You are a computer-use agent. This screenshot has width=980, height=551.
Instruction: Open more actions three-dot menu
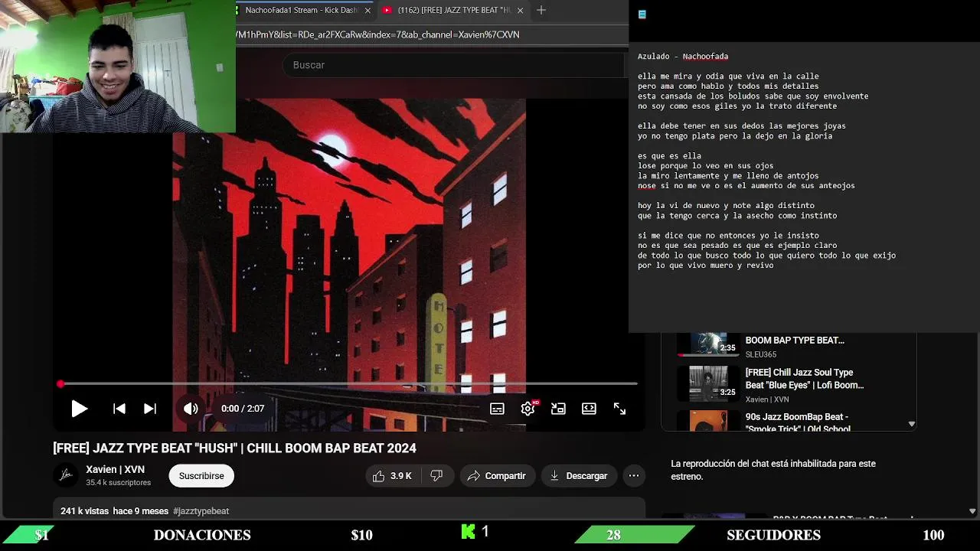point(634,476)
